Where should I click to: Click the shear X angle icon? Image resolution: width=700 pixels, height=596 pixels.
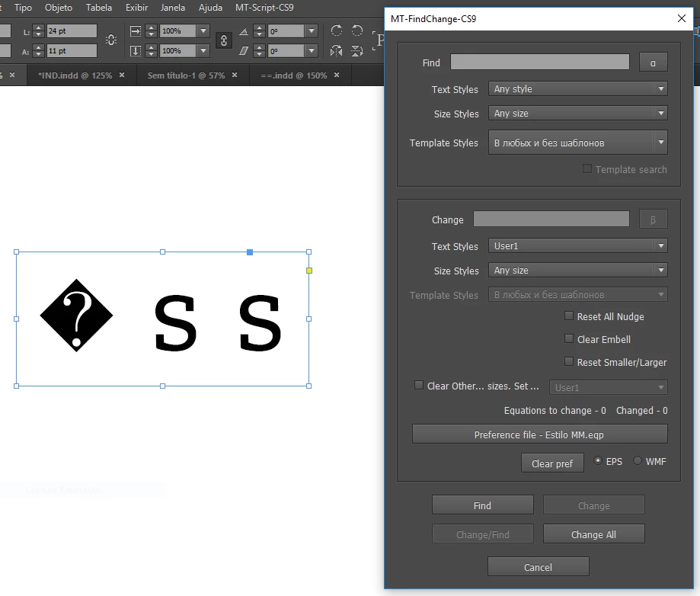click(244, 51)
